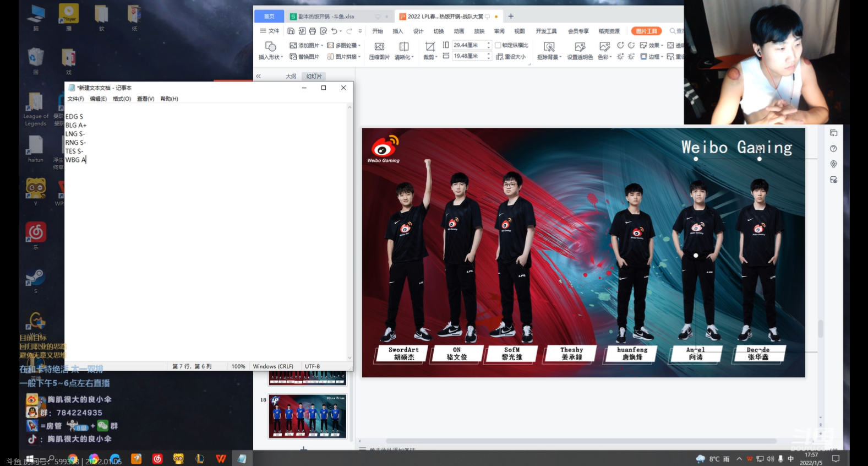Click the top icon in WPS right sidebar
Image resolution: width=868 pixels, height=466 pixels.
833,133
